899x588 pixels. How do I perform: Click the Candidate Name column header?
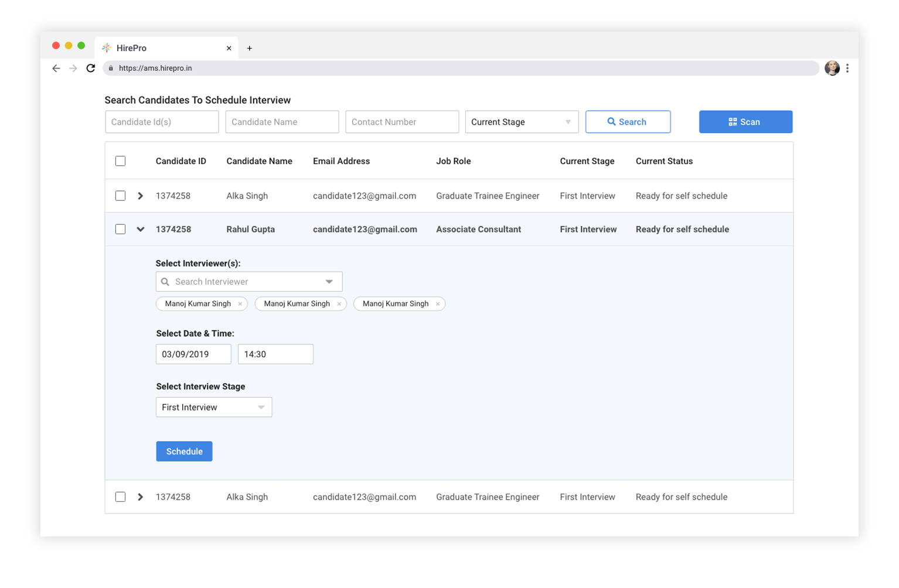[x=260, y=161]
